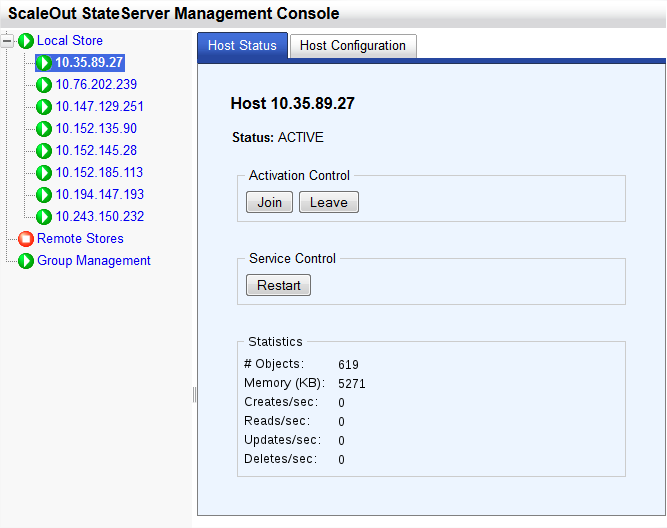This screenshot has width=667, height=528.
Task: Select host 10.76.202.239 in the tree
Action: click(96, 84)
